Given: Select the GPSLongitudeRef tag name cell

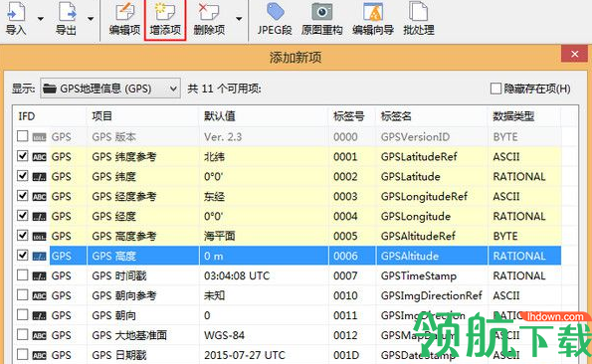Looking at the screenshot, I should tap(424, 197).
